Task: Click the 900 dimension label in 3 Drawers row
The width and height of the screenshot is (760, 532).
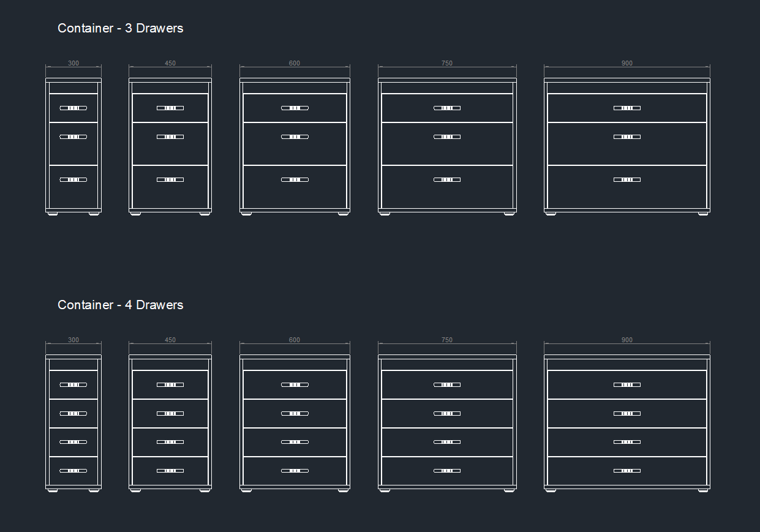Action: tap(627, 64)
